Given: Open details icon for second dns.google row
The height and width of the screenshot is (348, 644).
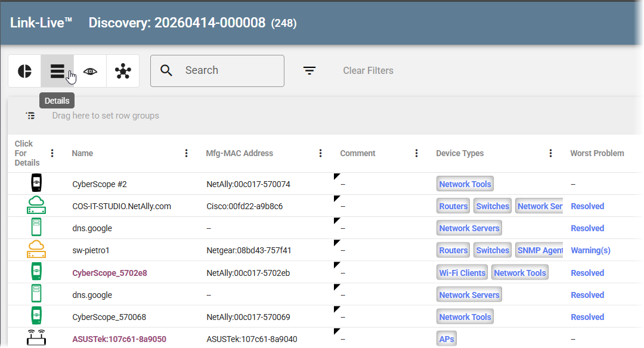Looking at the screenshot, I should (x=36, y=294).
